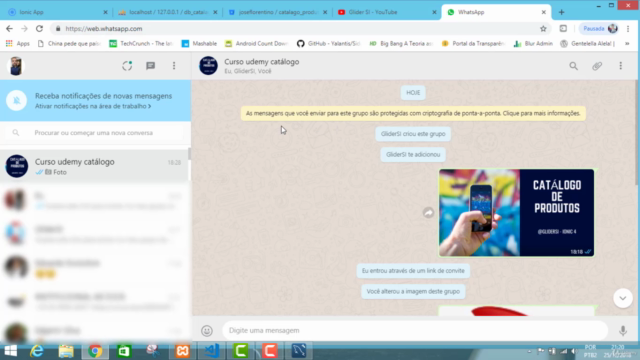This screenshot has height=360, width=640.
Task: Click 'Você alterou a imagem deste grupo'
Action: click(x=413, y=291)
